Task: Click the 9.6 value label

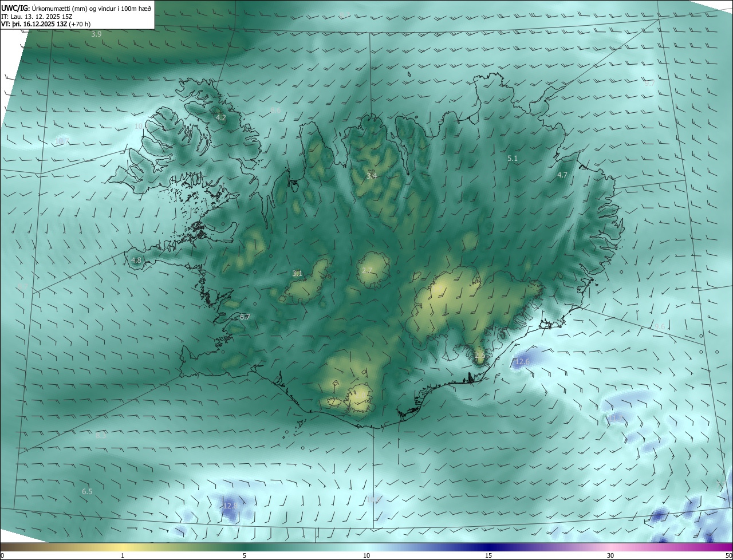Action: click(660, 327)
